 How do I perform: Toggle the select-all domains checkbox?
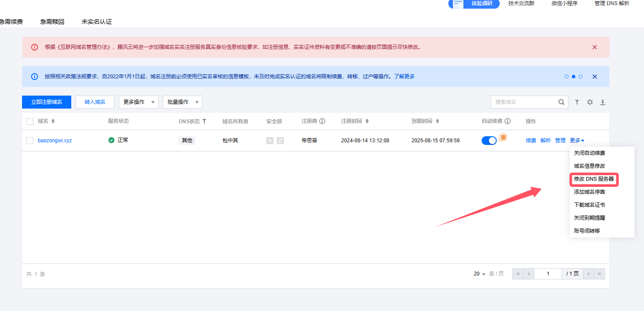click(30, 122)
